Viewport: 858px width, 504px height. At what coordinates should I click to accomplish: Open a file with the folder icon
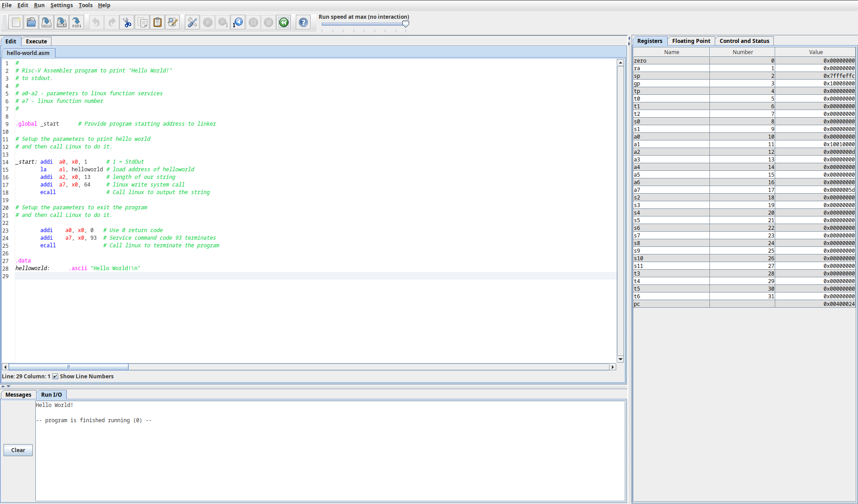[31, 22]
